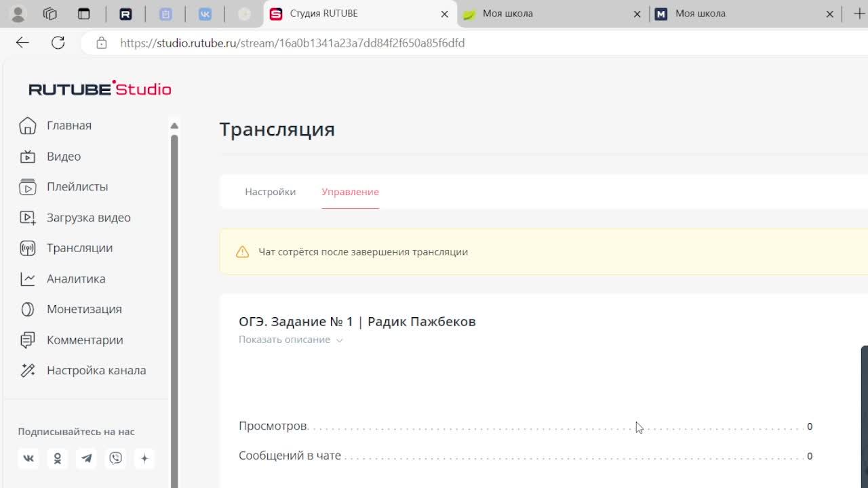Click the Комментарии speech bubble icon
This screenshot has width=868, height=488.
point(27,340)
